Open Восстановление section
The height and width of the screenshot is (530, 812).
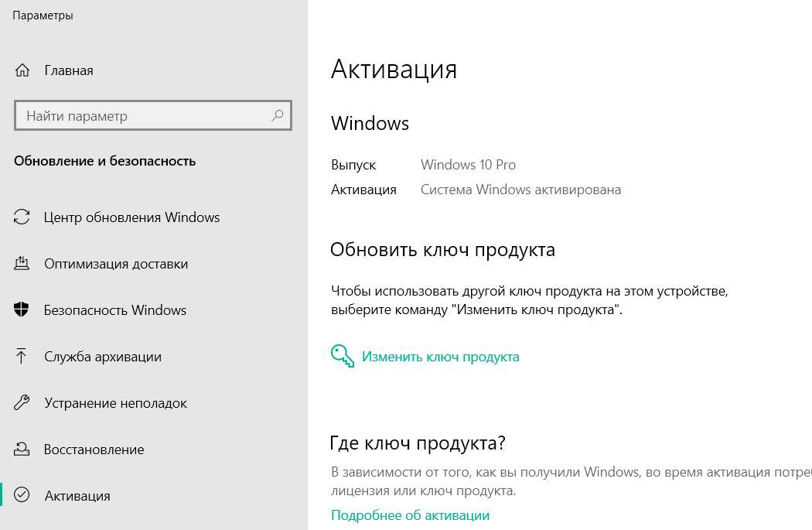click(x=94, y=450)
